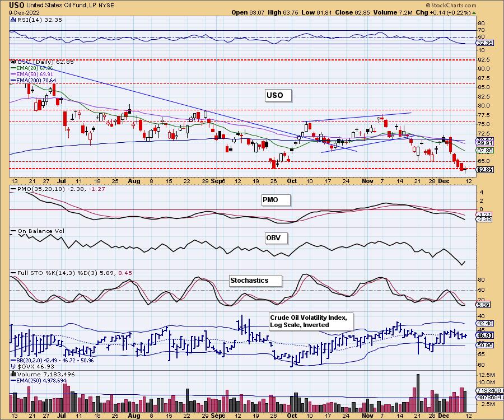Click the Oct label on bottom date axis
504x420 pixels.
click(292, 416)
